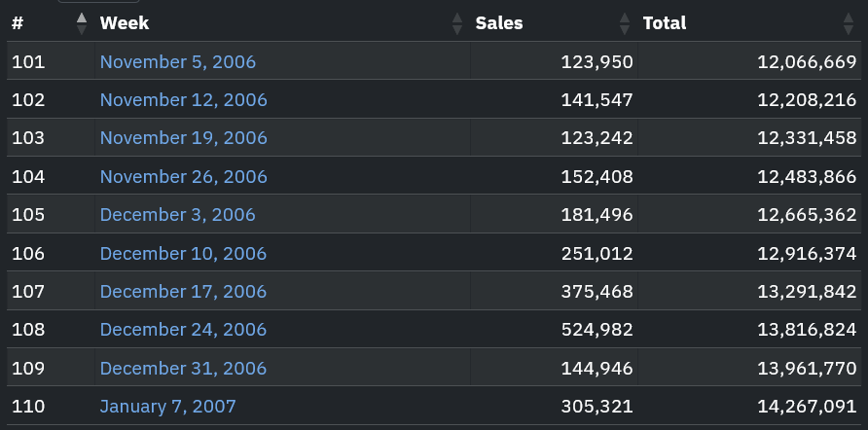Open the November 5, 2006 week link
This screenshot has height=430, width=868.
click(x=177, y=62)
